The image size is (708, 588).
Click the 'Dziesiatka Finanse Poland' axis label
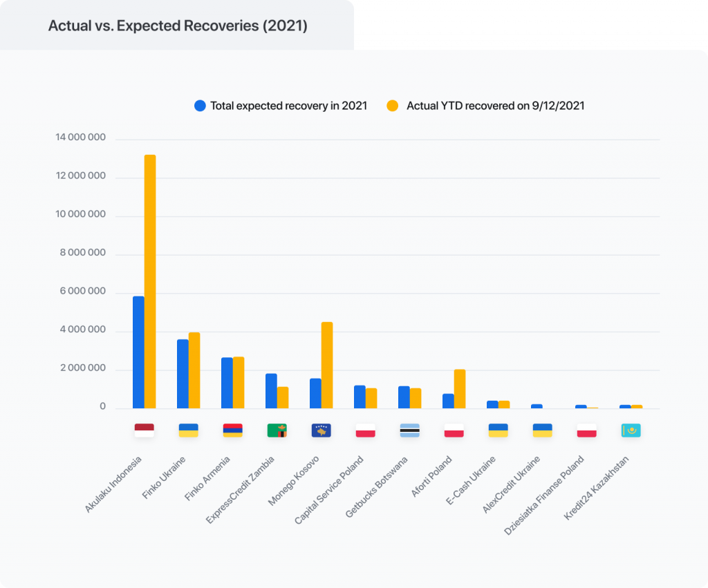pos(544,495)
